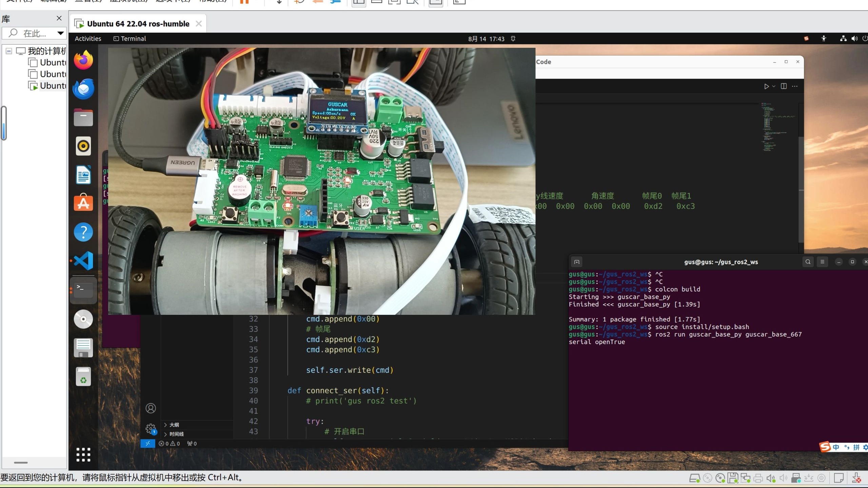Open LibreOffice Writer from the dock

(x=83, y=175)
